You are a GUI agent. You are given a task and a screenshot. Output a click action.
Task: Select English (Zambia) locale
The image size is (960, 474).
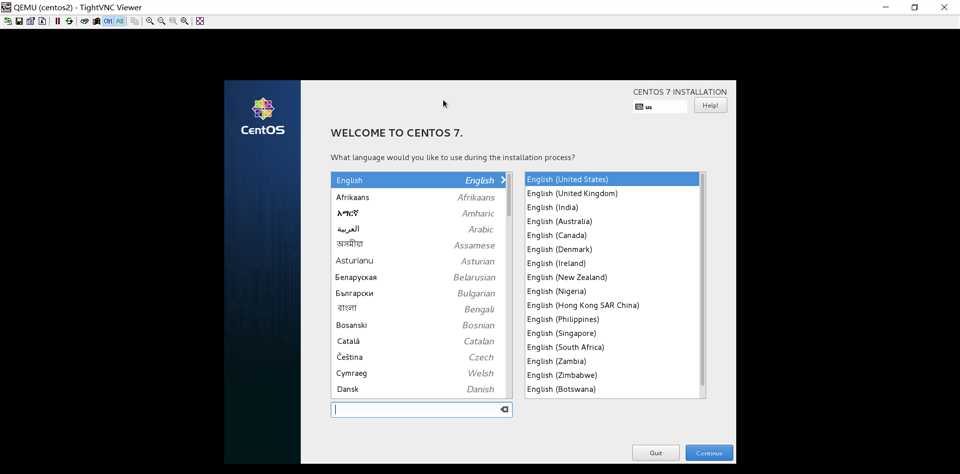click(612, 361)
